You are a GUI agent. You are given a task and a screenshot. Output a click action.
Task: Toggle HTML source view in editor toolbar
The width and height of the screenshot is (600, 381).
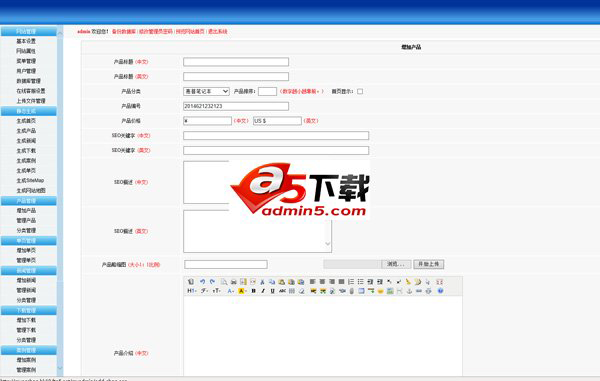point(191,282)
